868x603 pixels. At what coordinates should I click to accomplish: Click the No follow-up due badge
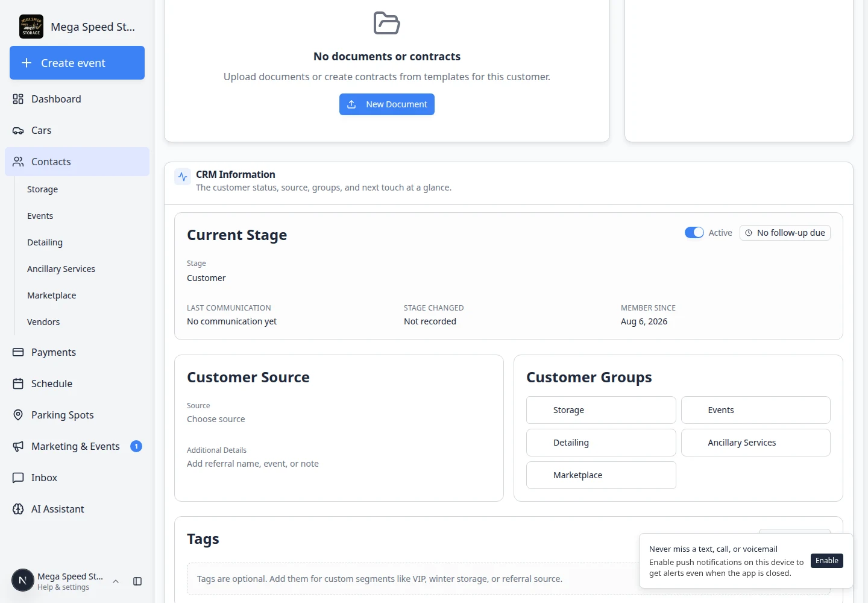pyautogui.click(x=785, y=233)
